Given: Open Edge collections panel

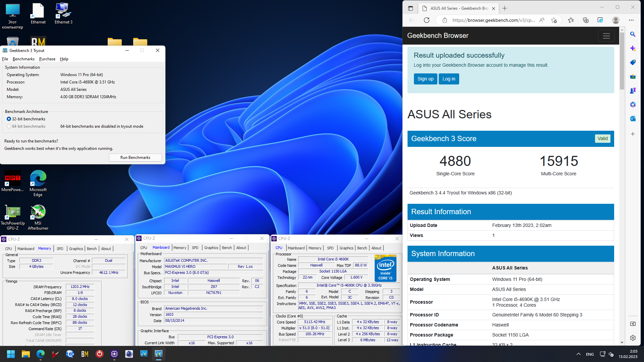Looking at the screenshot, I should point(586,20).
